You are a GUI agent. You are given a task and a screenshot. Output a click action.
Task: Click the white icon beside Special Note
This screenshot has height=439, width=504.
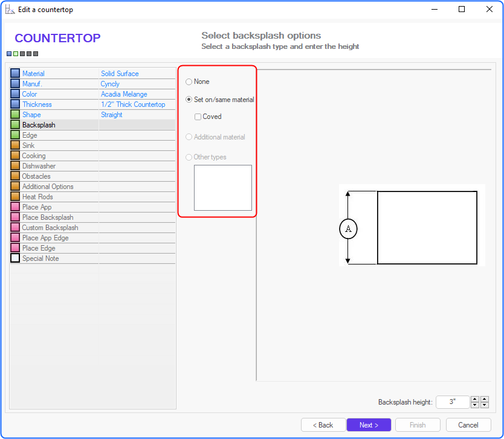(x=15, y=258)
